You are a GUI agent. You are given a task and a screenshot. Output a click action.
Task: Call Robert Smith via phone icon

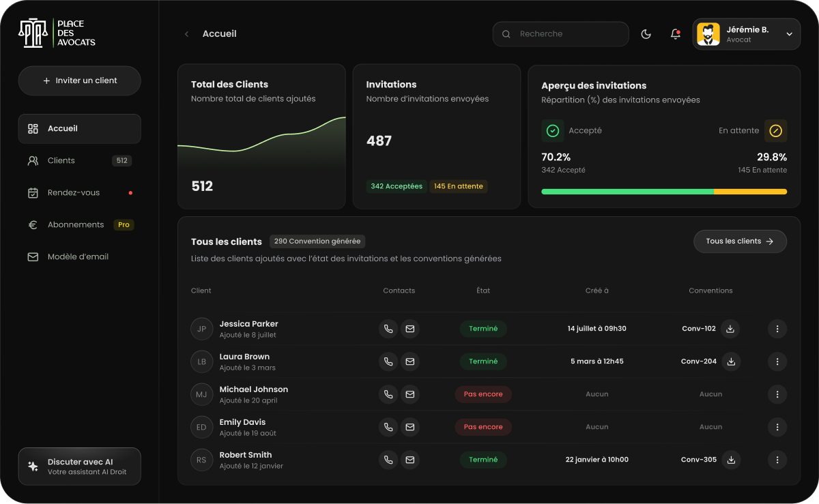[388, 460]
